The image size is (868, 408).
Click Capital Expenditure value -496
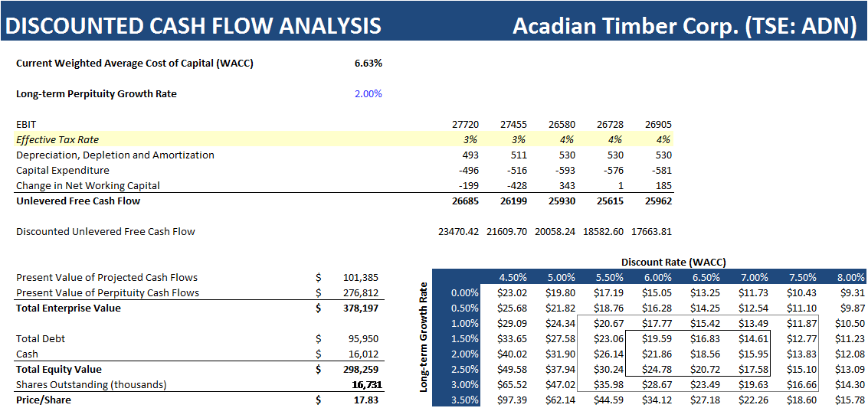[470, 170]
